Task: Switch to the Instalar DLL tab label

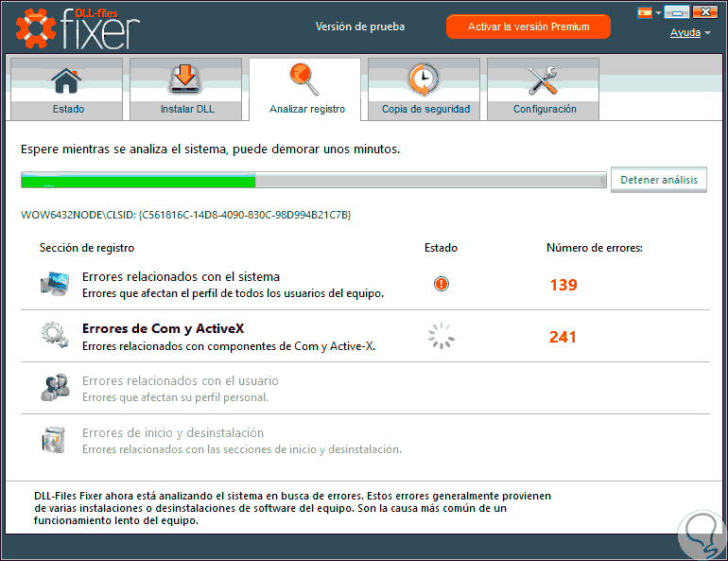Action: [187, 109]
